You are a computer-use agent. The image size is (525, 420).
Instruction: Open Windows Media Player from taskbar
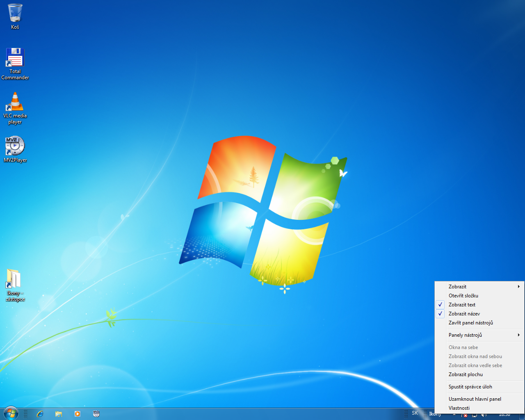77,414
